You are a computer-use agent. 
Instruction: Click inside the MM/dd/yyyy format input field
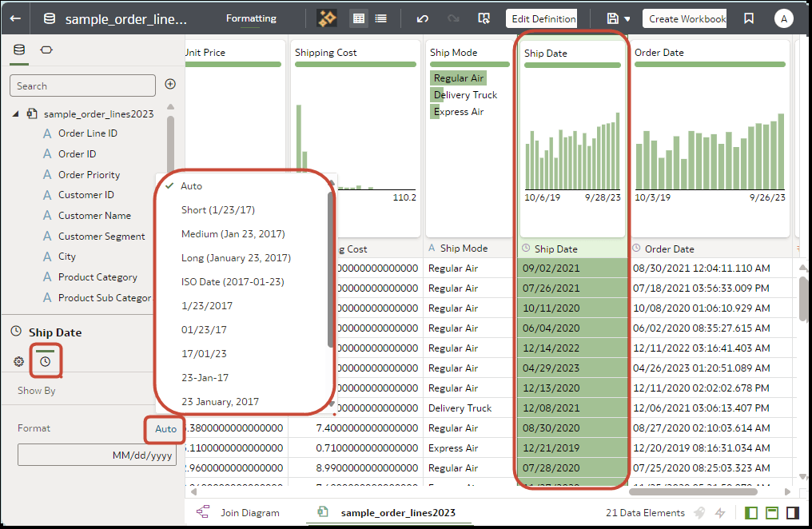click(x=96, y=454)
